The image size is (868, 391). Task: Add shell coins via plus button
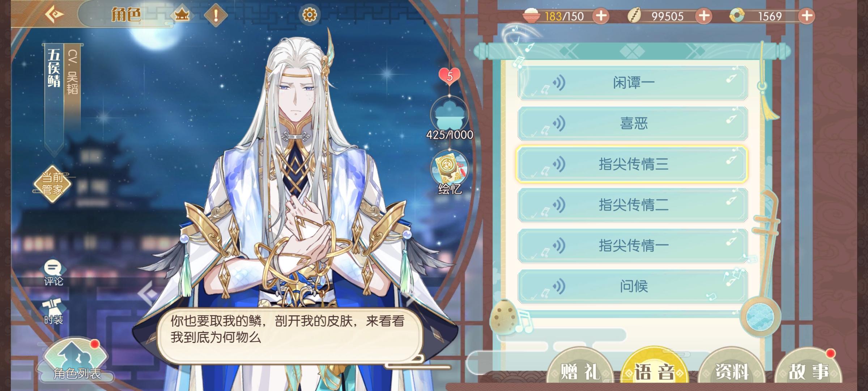click(704, 16)
